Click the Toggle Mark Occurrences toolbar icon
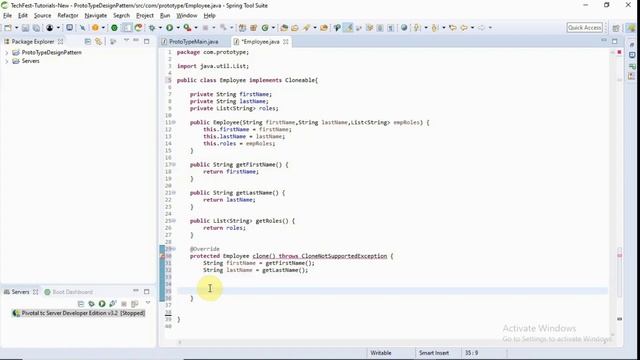 click(348, 28)
